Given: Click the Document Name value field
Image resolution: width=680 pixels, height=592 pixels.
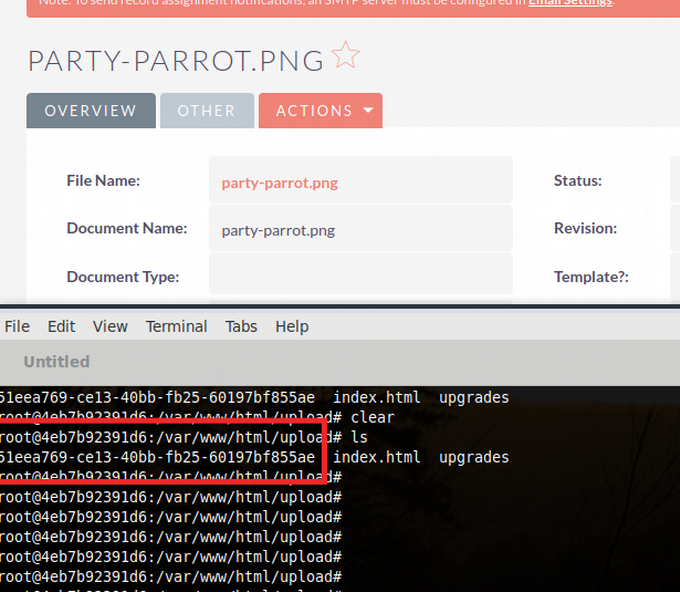Looking at the screenshot, I should pyautogui.click(x=360, y=229).
